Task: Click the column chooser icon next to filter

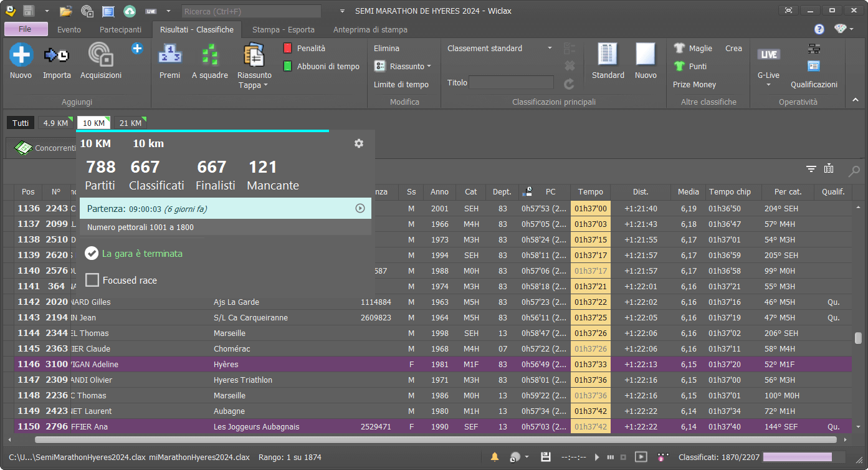Action: (x=829, y=168)
